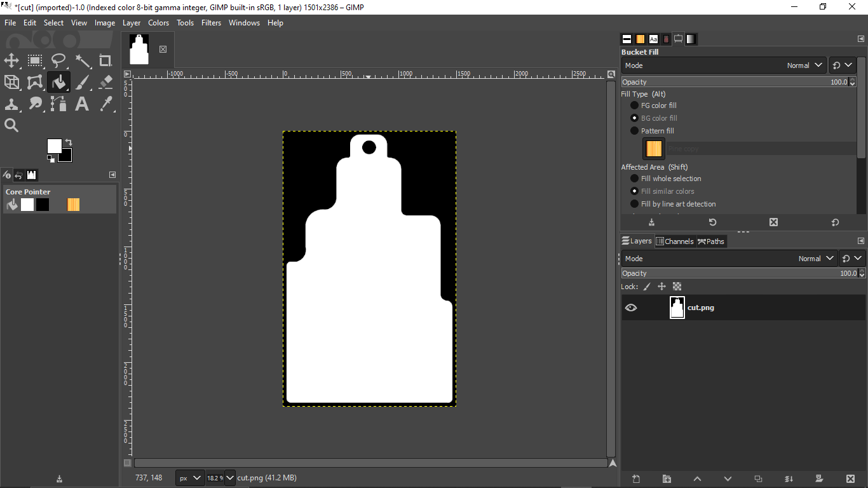Open the Filters menu
Image resolution: width=868 pixels, height=488 pixels.
[211, 23]
